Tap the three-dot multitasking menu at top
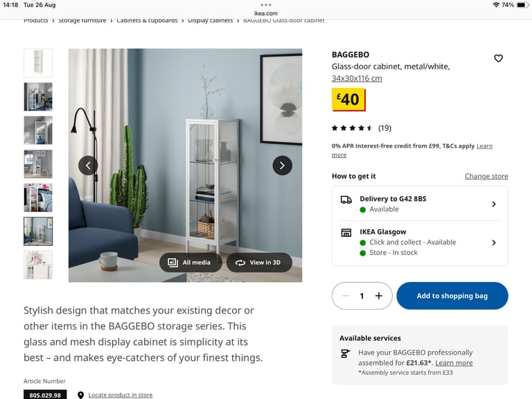532x399 pixels. tap(266, 5)
